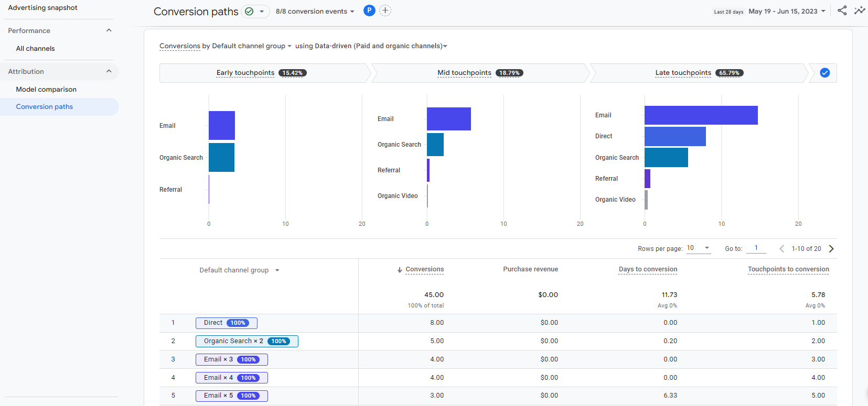Open the insights sparkline icon
This screenshot has height=406, width=868.
click(859, 10)
